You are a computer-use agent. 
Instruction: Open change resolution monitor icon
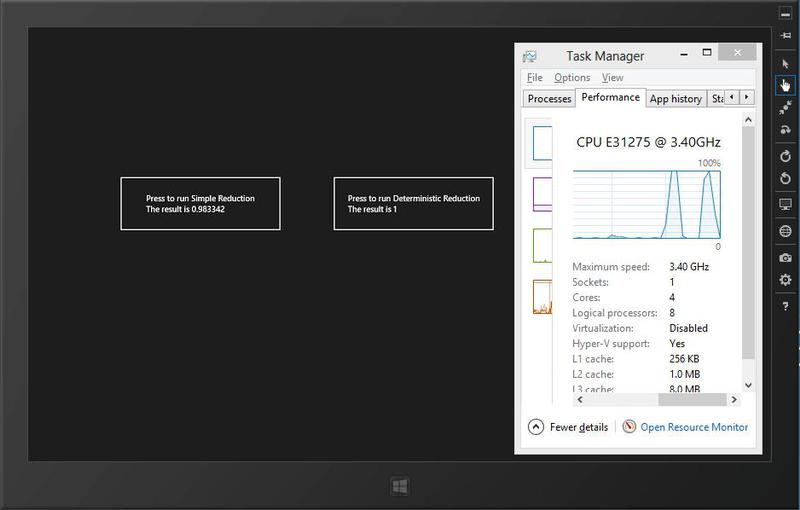[785, 205]
